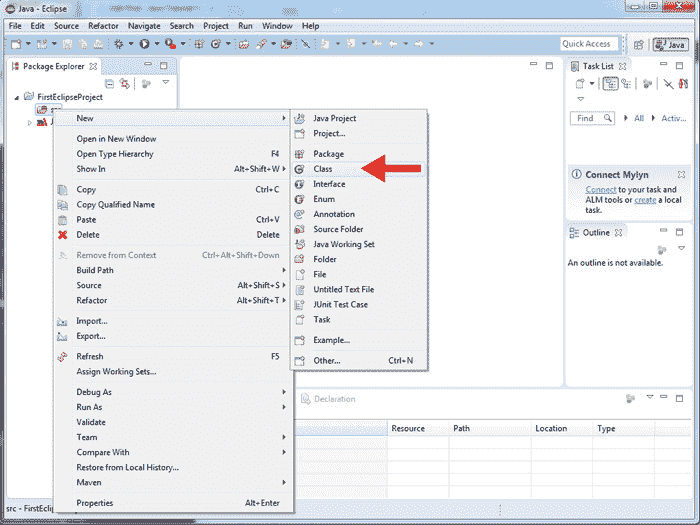Click the New Task icon in Task List
Screen dimensions: 700x525
(580, 83)
